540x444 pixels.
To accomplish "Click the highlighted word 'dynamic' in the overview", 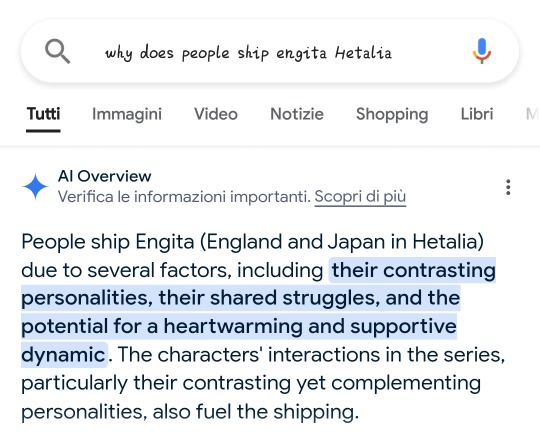I will [63, 354].
